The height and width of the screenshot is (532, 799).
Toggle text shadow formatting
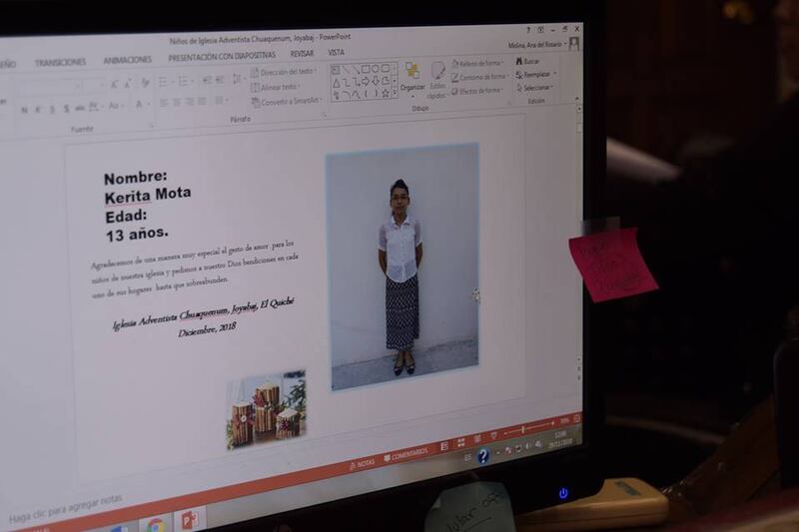coord(66,109)
